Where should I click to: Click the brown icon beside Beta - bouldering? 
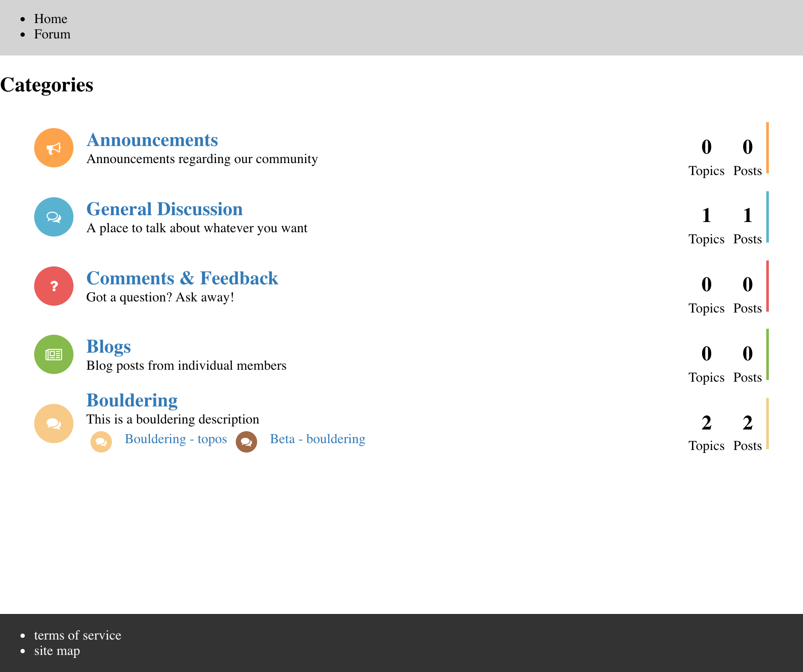click(x=246, y=441)
